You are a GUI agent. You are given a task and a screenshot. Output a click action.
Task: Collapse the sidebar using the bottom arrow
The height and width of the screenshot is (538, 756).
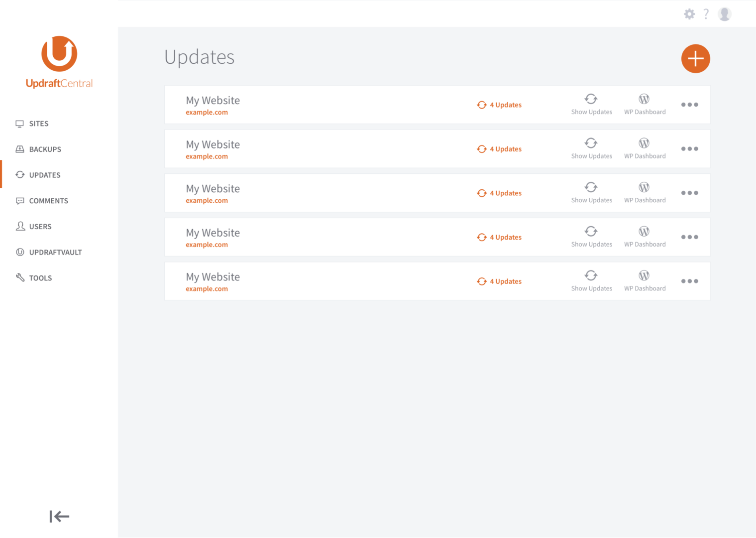click(x=59, y=517)
